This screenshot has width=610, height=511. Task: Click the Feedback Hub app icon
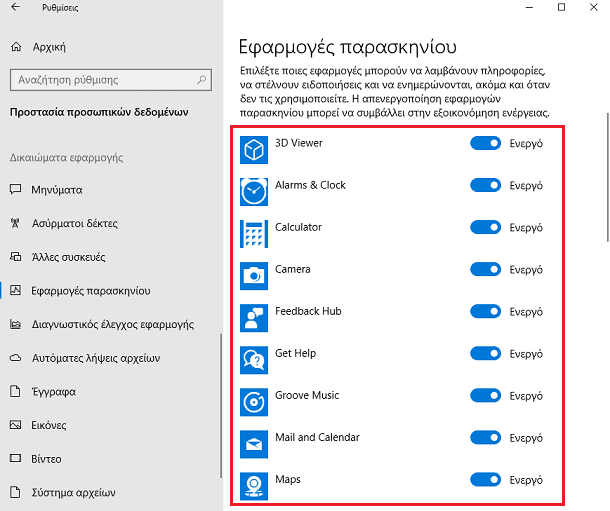tap(254, 318)
